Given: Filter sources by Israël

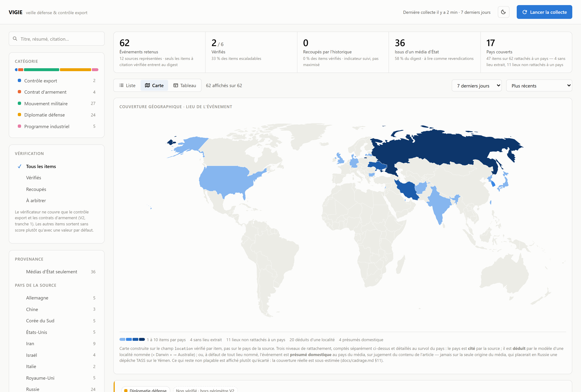Looking at the screenshot, I should 56,355.
